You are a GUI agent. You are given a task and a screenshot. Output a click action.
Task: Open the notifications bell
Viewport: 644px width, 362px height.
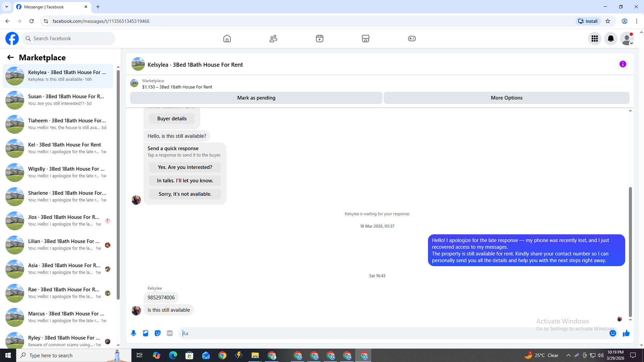[611, 39]
